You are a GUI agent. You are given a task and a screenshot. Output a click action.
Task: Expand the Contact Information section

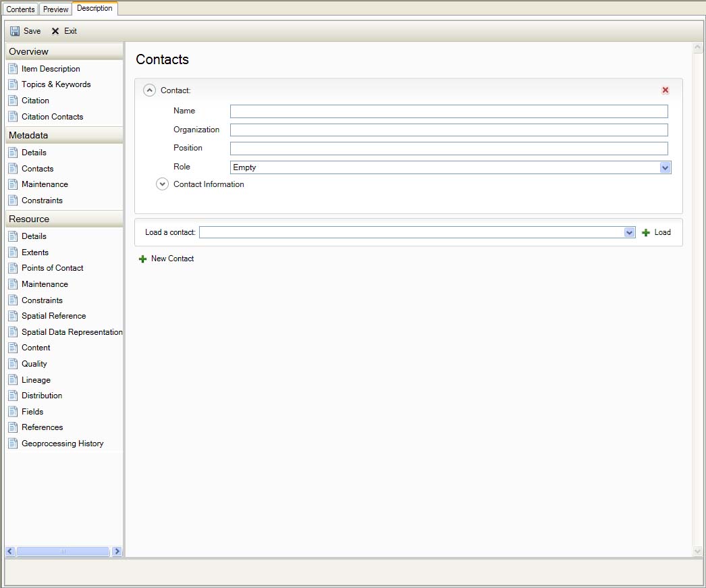[x=163, y=184]
